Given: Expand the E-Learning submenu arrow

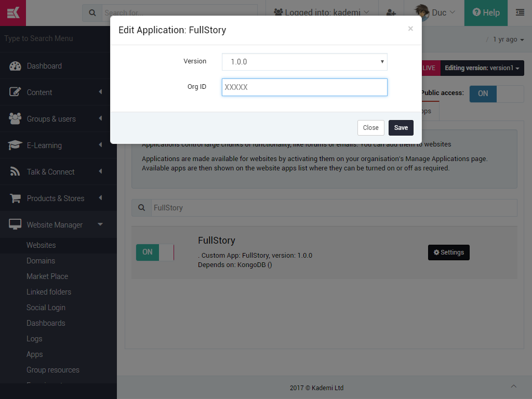Looking at the screenshot, I should coord(100,145).
